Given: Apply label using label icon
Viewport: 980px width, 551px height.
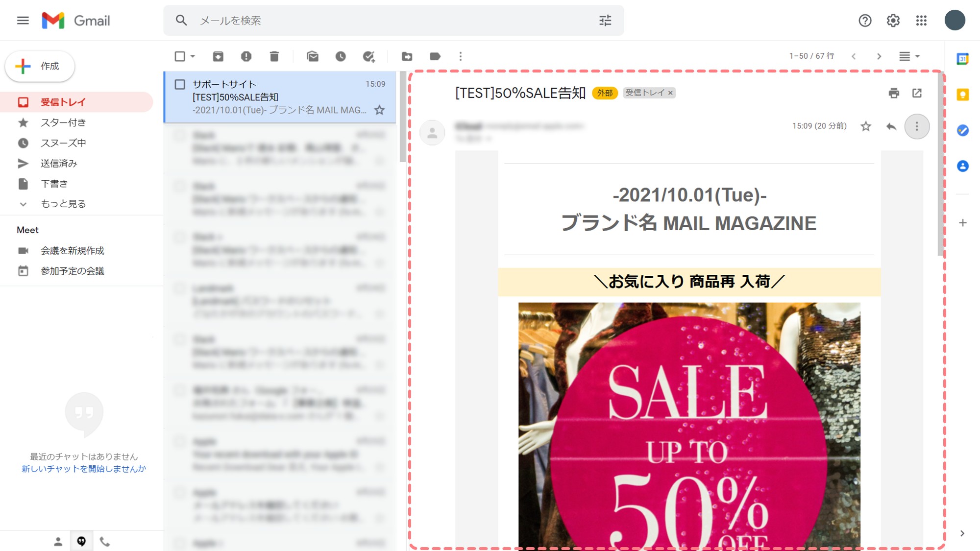Looking at the screenshot, I should [x=435, y=56].
